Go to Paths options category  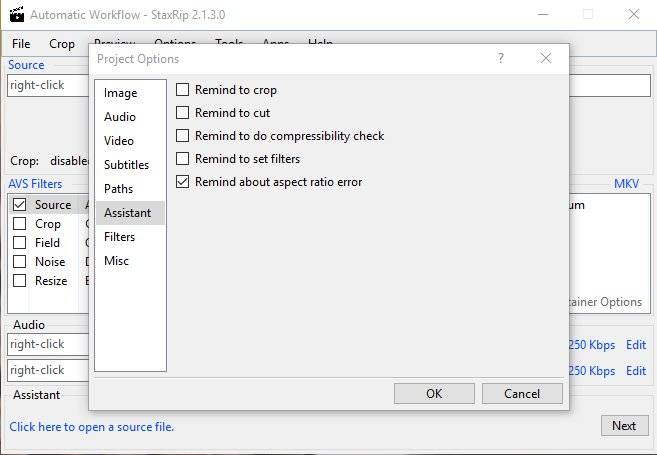click(x=118, y=189)
